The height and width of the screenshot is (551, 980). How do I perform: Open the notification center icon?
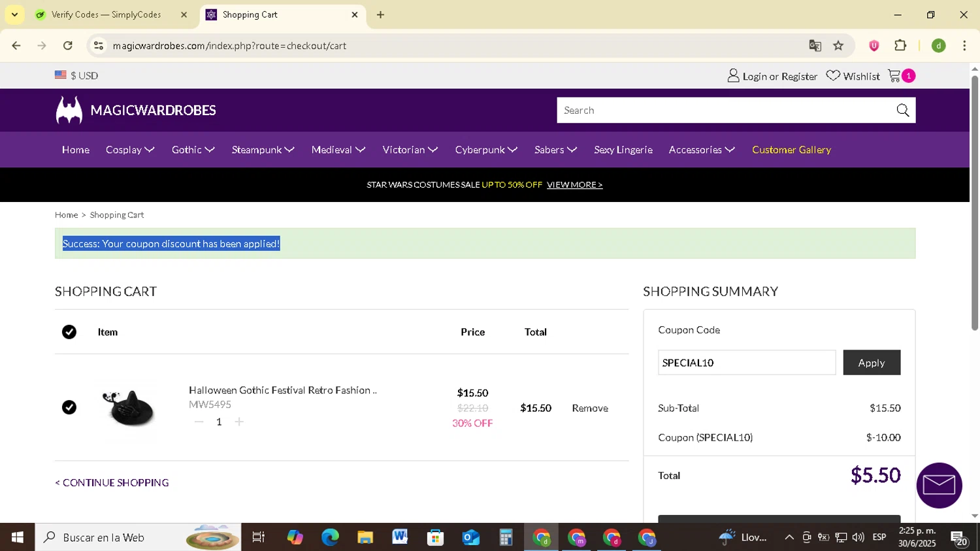(x=959, y=537)
